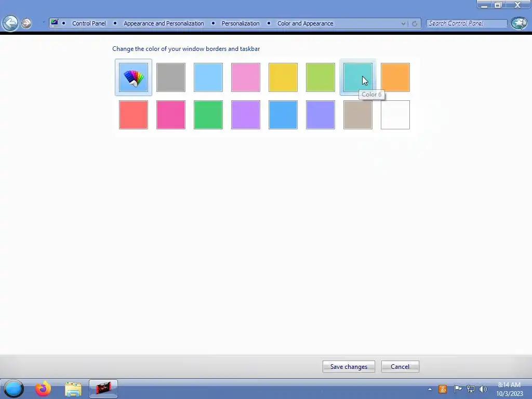The height and width of the screenshot is (399, 532).
Task: Select the emerald green swatch
Action: click(x=208, y=115)
